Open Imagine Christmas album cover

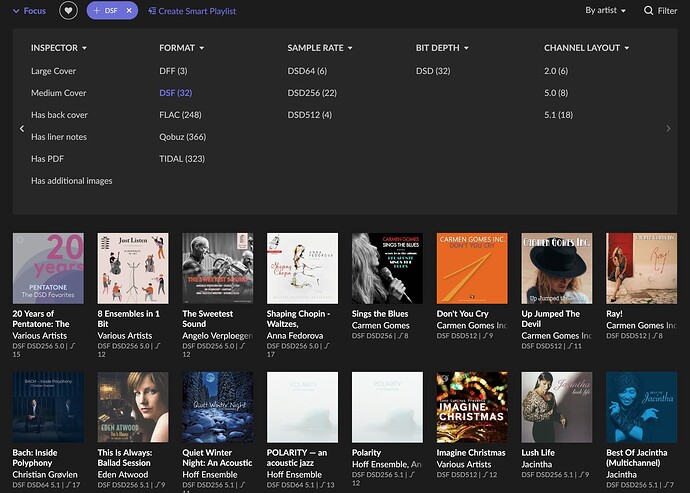point(472,407)
